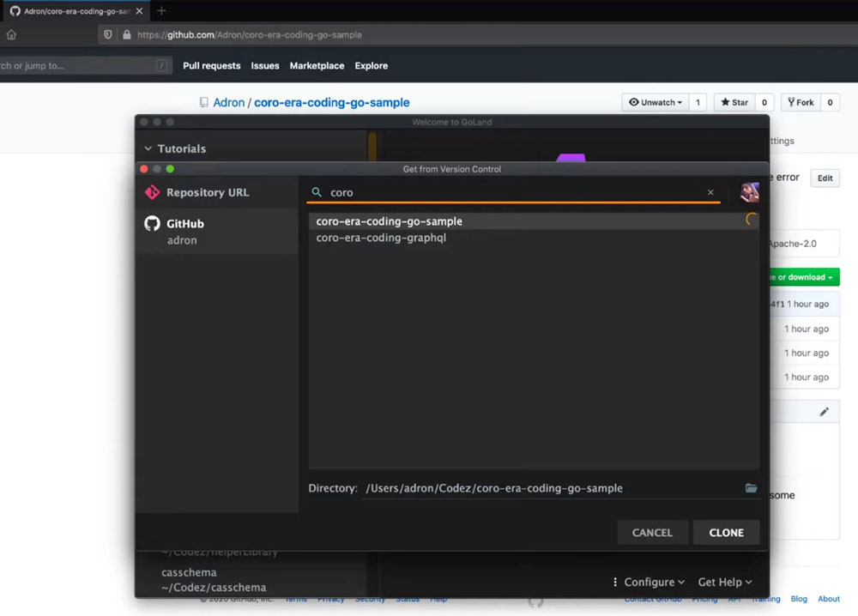Select GitHub adron account in sidebar

click(x=217, y=231)
